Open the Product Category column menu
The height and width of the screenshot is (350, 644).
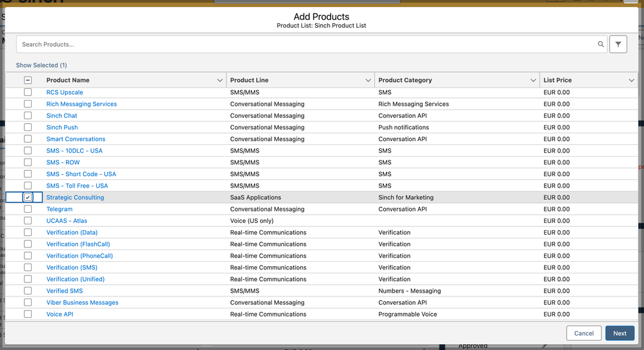[533, 80]
